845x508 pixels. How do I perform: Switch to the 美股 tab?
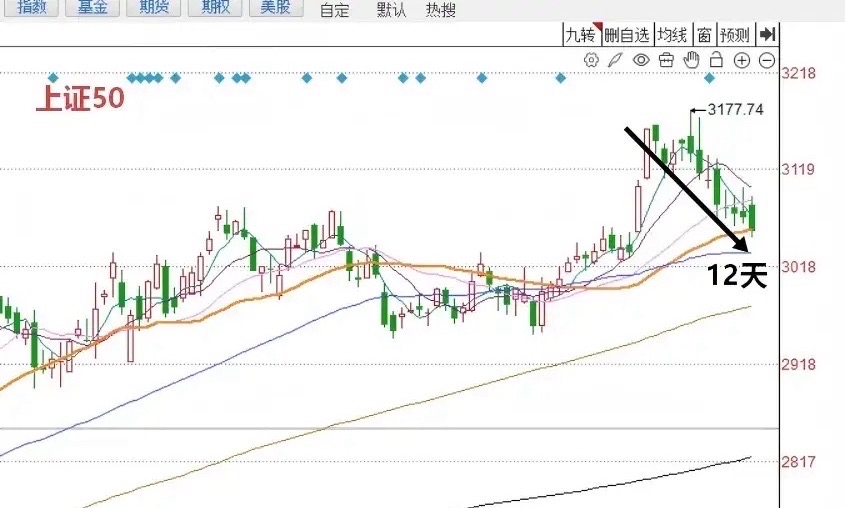(275, 8)
